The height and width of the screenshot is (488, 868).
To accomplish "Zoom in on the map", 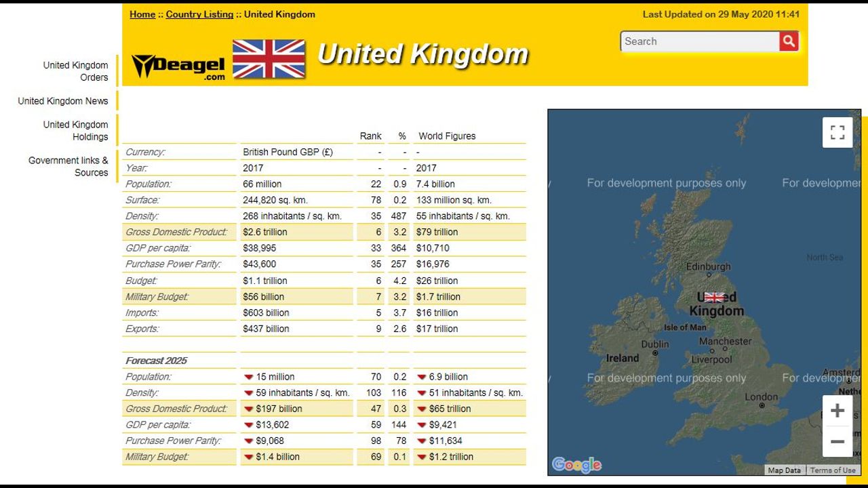I will (x=837, y=411).
